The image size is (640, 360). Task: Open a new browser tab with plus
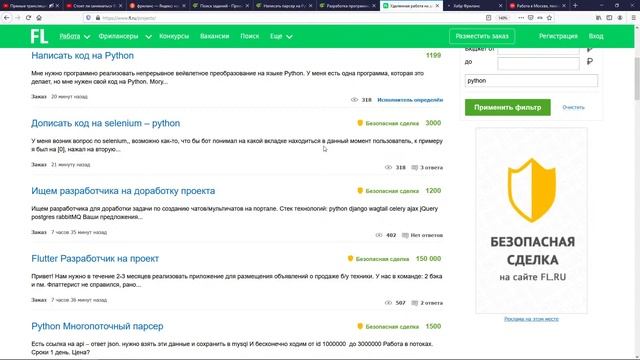click(575, 6)
